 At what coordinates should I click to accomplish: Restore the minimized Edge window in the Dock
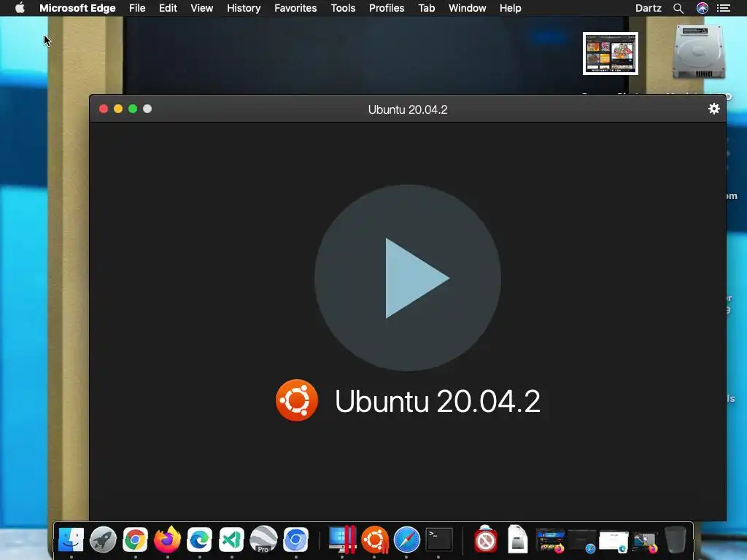tap(614, 542)
